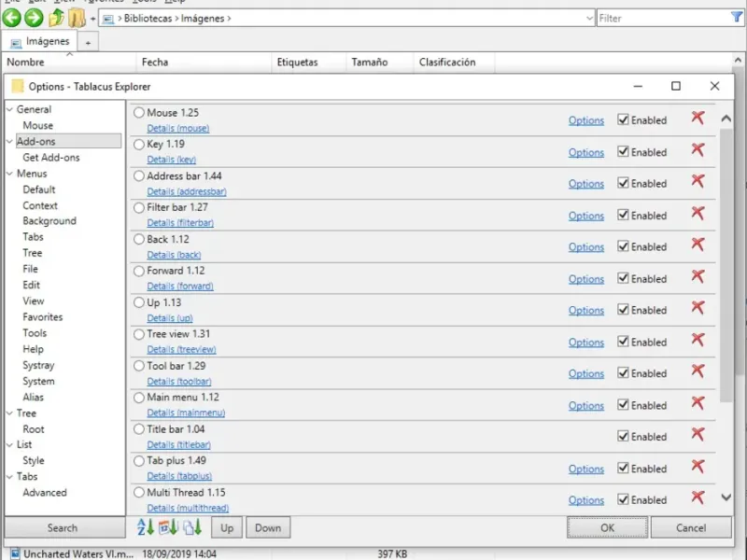Click the yellow folder tree icon
The width and height of the screenshot is (747, 560).
click(x=77, y=18)
